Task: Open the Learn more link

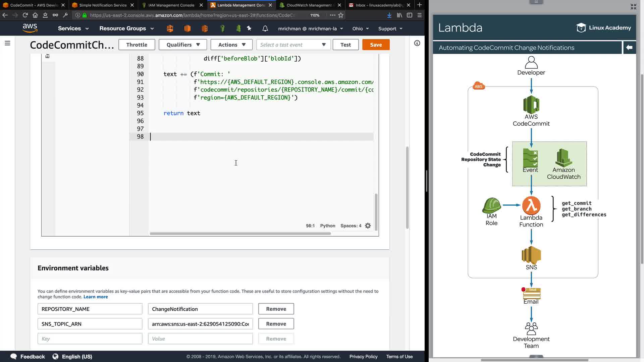Action: pyautogui.click(x=96, y=297)
